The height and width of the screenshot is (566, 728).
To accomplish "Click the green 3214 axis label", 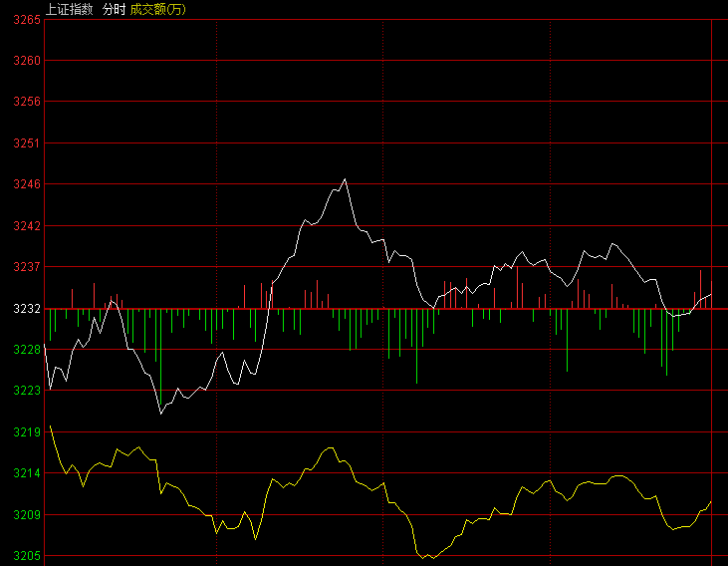I will (x=27, y=473).
